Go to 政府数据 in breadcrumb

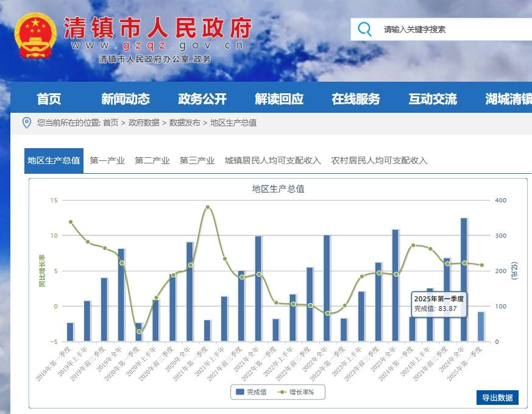[x=144, y=123]
